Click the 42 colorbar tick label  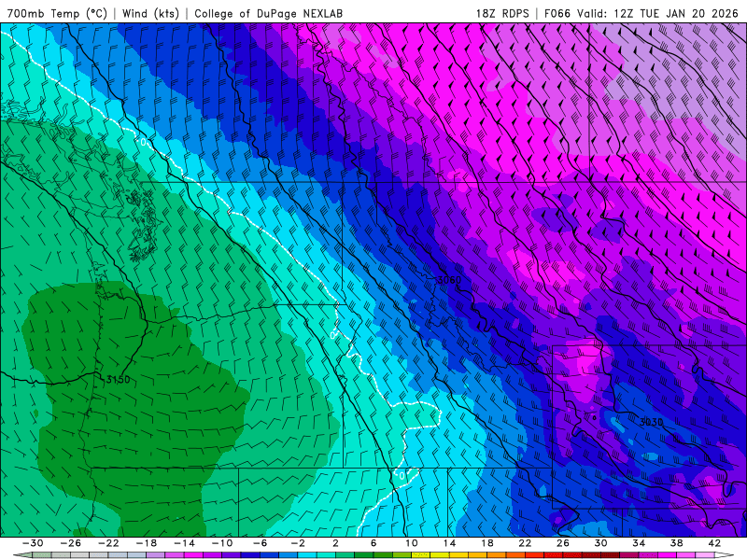tap(714, 543)
